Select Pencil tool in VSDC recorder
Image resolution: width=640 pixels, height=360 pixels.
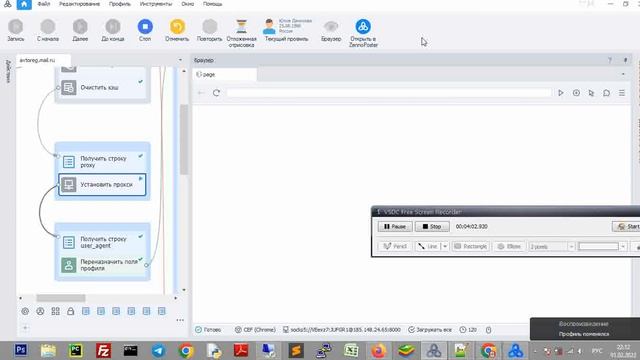pyautogui.click(x=395, y=247)
